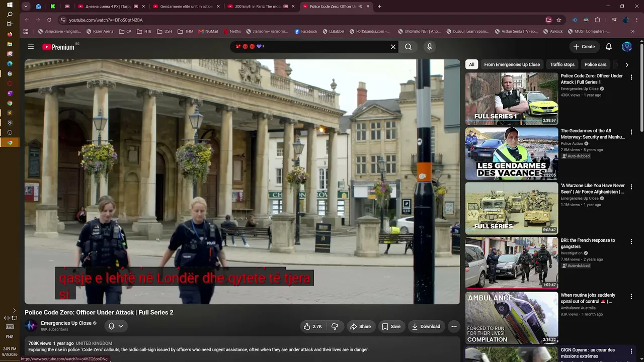
Task: Open a new browser tab
Action: 379,7
